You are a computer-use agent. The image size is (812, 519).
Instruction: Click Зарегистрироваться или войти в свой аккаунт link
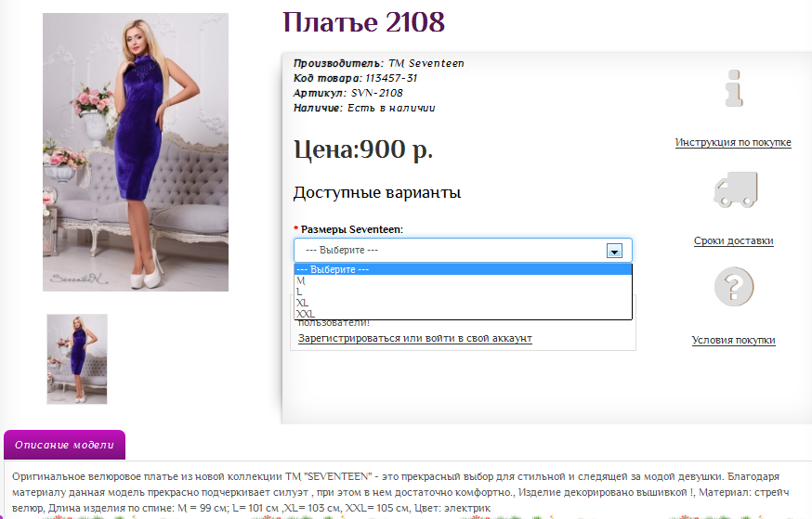[414, 338]
